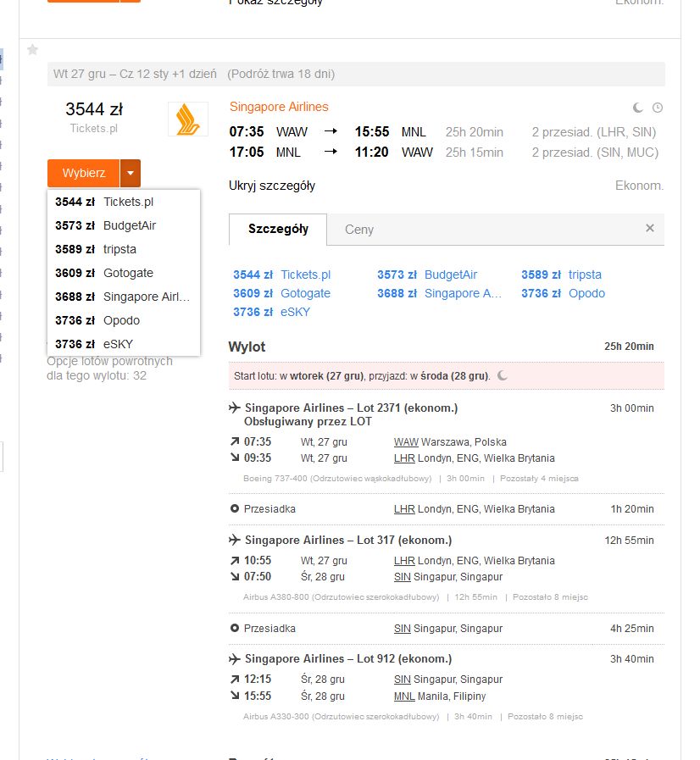Click the departure arrow icon at 07:35
Image resolution: width=700 pixels, height=760 pixels.
click(235, 441)
